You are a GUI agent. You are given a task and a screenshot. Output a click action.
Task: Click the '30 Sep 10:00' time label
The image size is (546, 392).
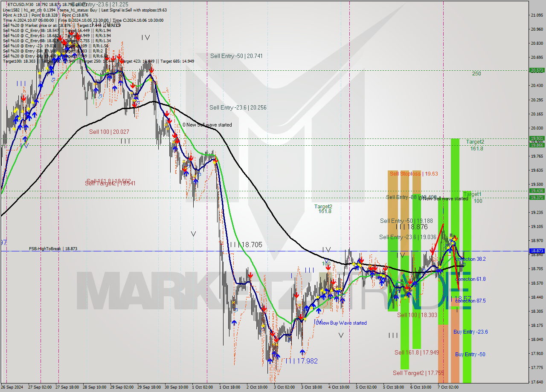point(176,387)
